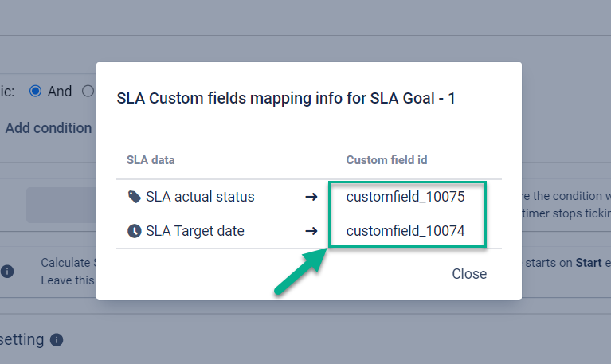Click the Custom field id column header

386,160
